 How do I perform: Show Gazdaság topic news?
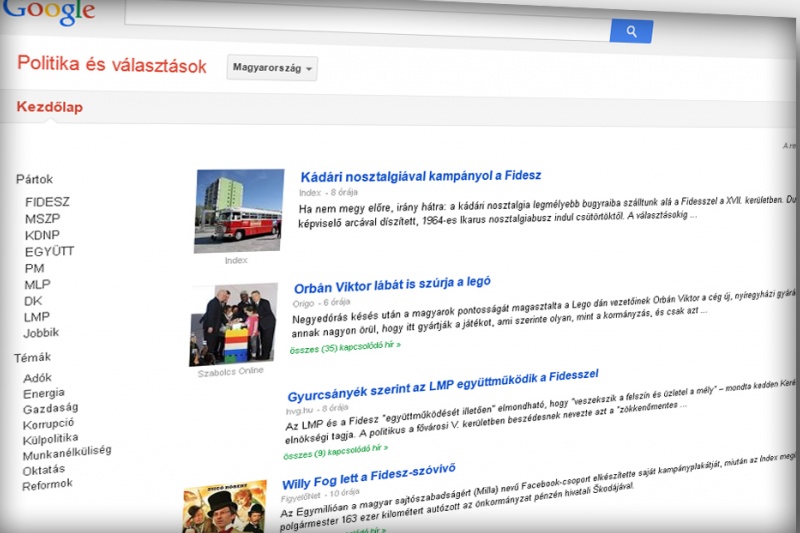click(x=51, y=409)
